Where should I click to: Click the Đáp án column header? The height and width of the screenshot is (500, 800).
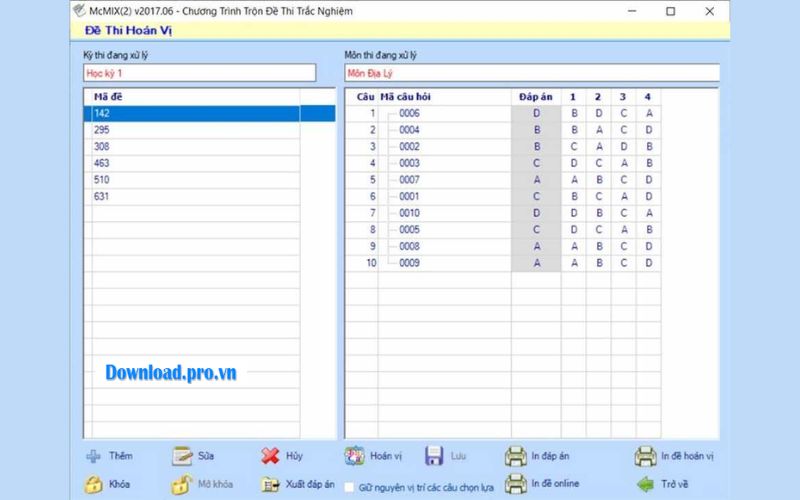535,96
